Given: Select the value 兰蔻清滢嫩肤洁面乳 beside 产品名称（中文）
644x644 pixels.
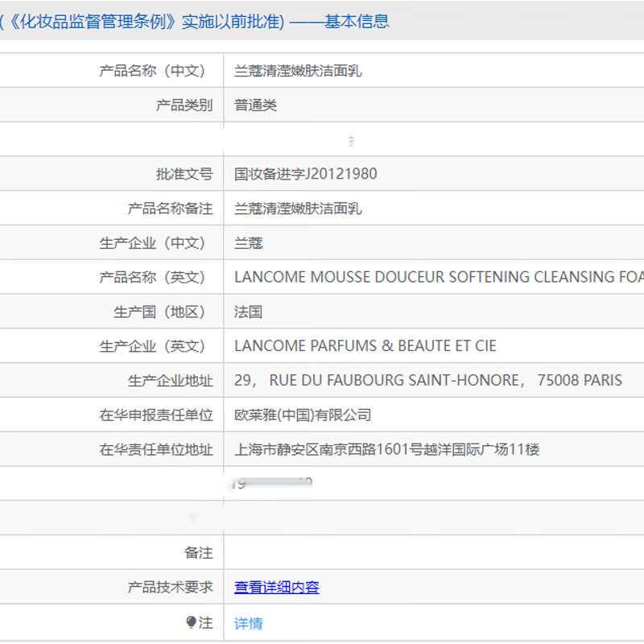Looking at the screenshot, I should 298,71.
